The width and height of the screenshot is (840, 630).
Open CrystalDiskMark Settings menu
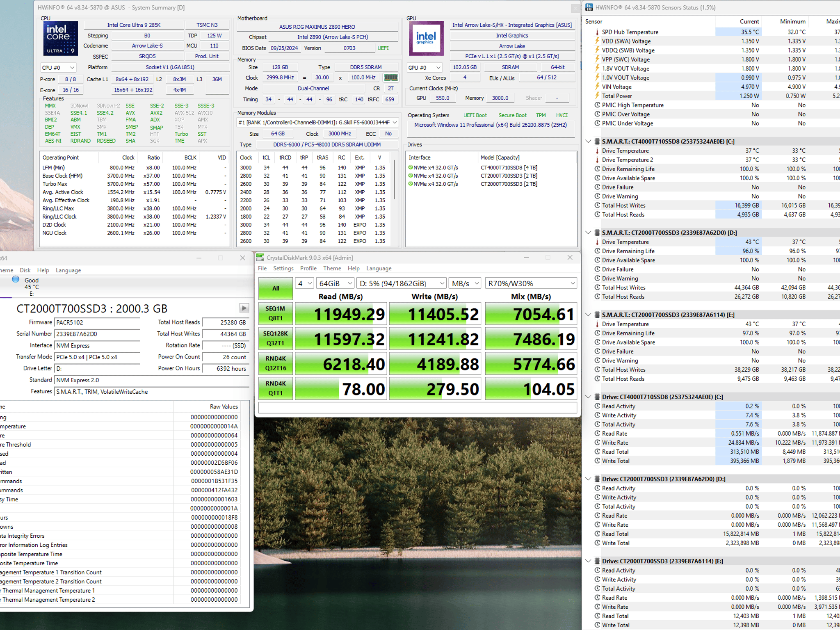[x=283, y=268]
